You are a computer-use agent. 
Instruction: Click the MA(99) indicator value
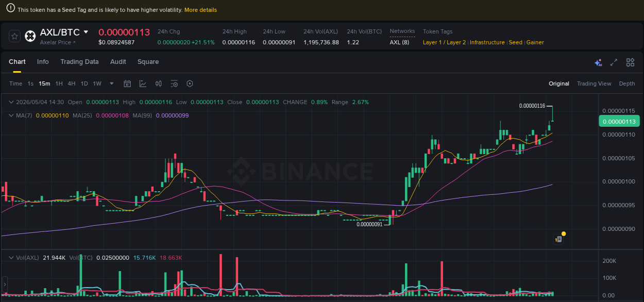[x=172, y=115]
